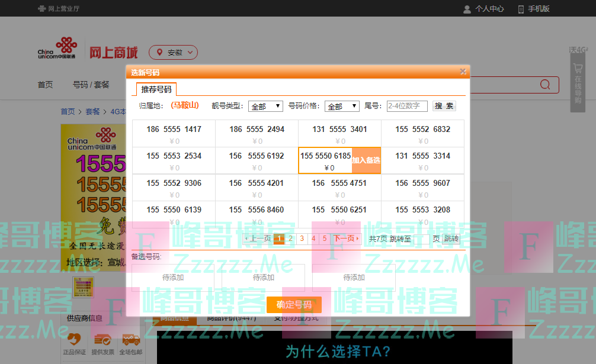The image size is (596, 364).
Task: Click the search magnifier icon
Action: (x=544, y=85)
